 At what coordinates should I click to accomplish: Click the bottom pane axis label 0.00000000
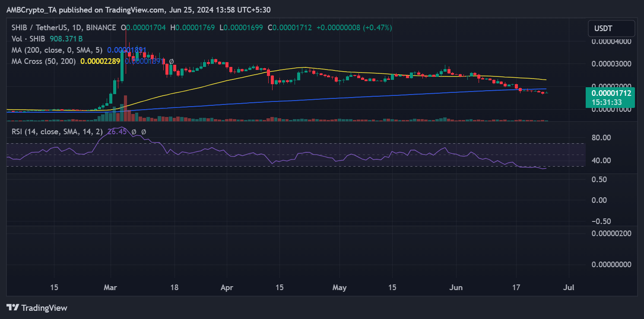click(611, 265)
